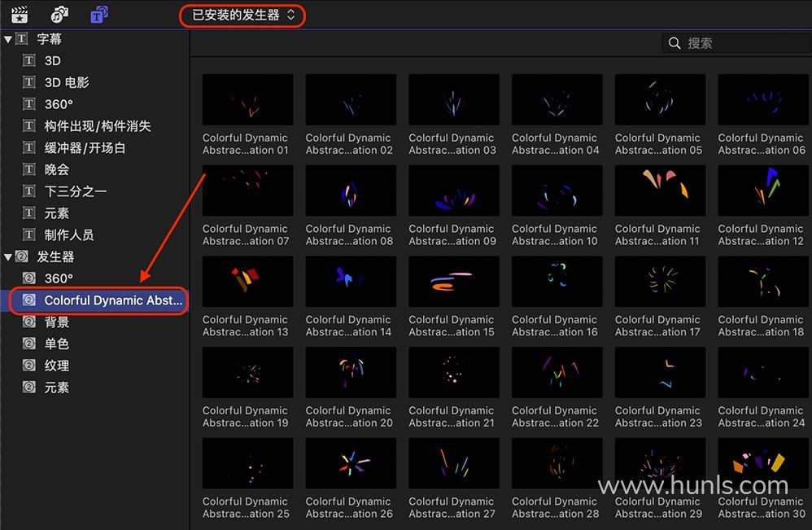Image resolution: width=812 pixels, height=530 pixels.
Task: Select animation 11 generator thumbnail
Action: point(660,191)
